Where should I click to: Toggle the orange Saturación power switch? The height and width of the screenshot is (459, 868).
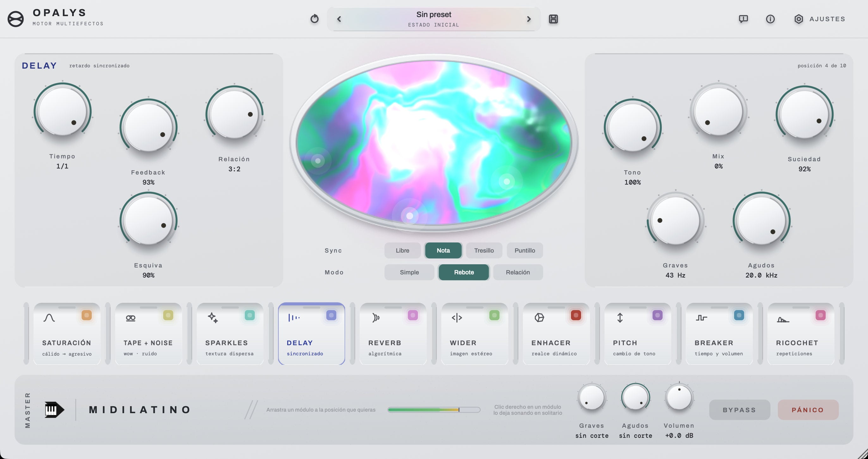[87, 315]
